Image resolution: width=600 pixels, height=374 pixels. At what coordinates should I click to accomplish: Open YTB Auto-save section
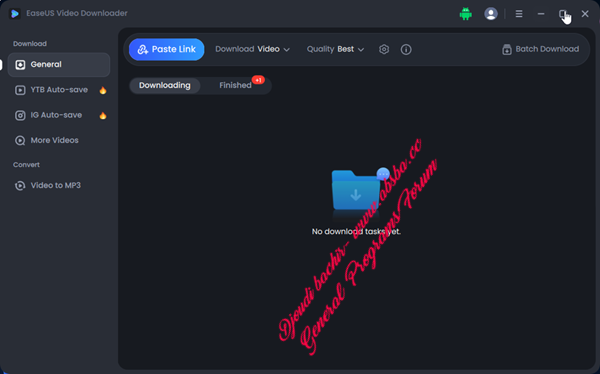(x=59, y=90)
